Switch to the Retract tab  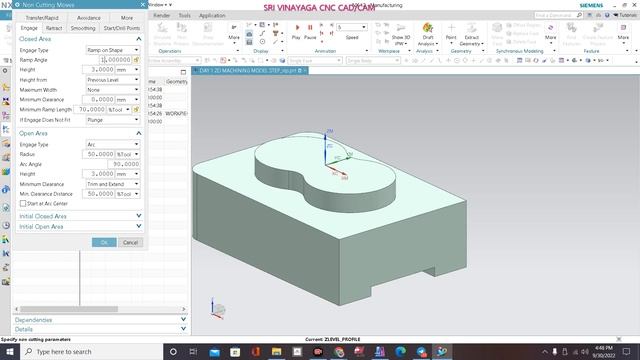(54, 28)
